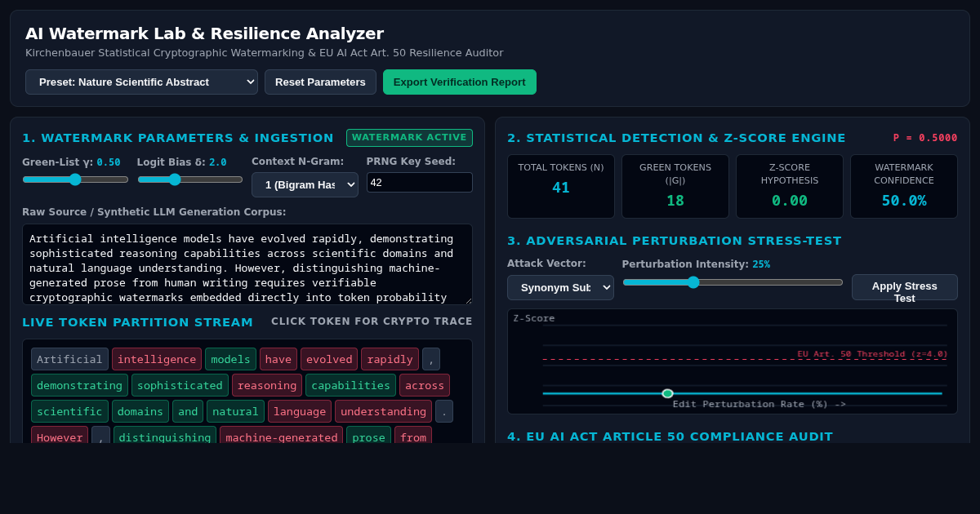Click the Reset Parameters button
Viewport: 980px width, 514px height.
click(x=320, y=82)
